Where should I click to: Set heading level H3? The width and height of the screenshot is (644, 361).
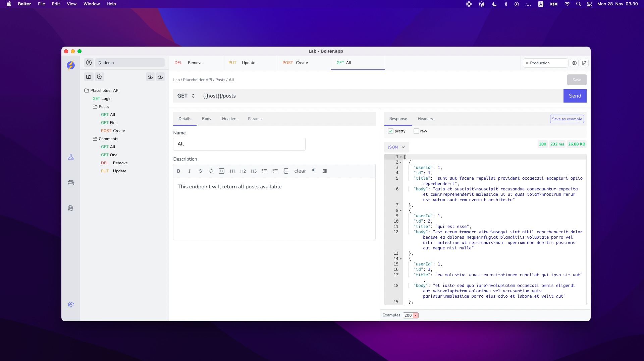254,171
